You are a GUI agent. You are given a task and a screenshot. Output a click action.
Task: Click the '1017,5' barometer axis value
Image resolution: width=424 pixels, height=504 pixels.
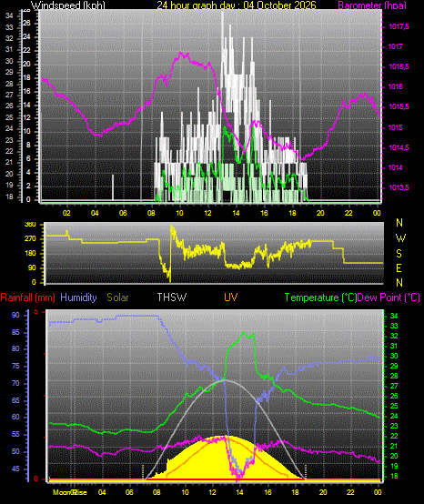click(x=399, y=26)
